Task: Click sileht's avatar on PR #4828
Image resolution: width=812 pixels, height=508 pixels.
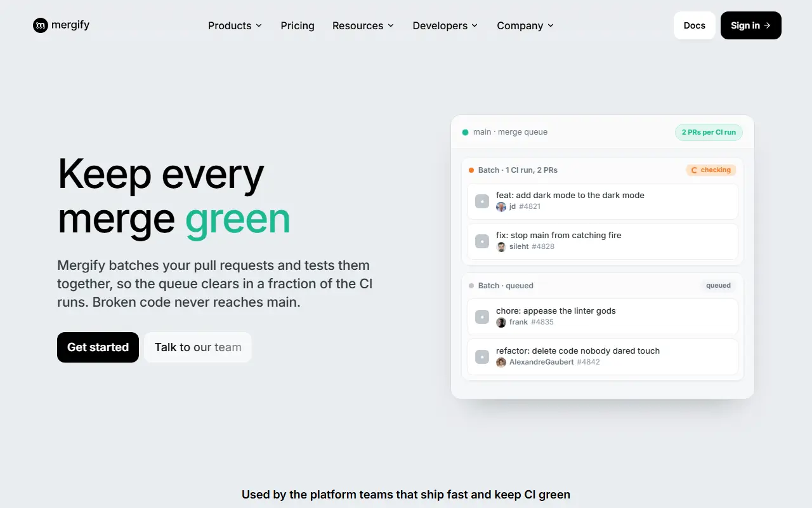Action: pyautogui.click(x=501, y=247)
